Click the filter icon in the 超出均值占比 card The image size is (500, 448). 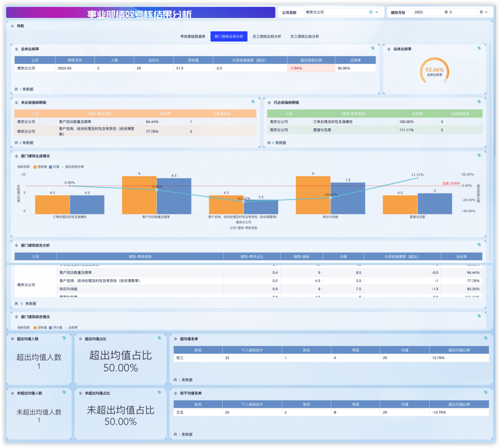tap(159, 338)
